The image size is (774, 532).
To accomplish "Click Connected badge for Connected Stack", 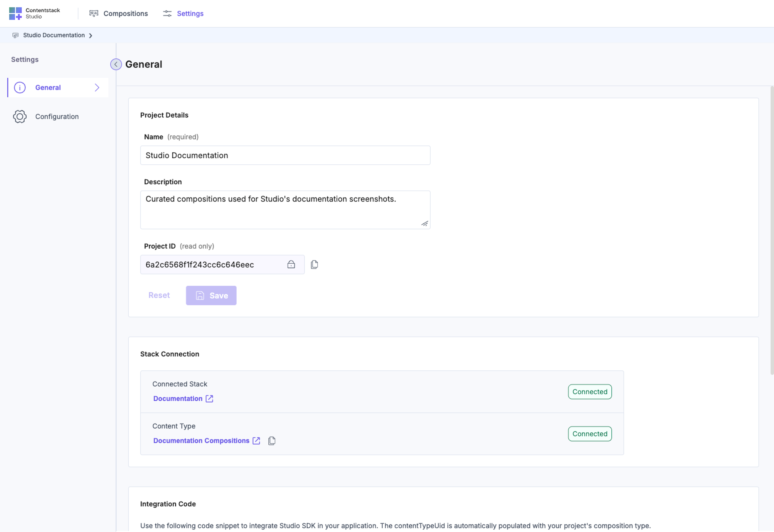I will click(x=590, y=392).
